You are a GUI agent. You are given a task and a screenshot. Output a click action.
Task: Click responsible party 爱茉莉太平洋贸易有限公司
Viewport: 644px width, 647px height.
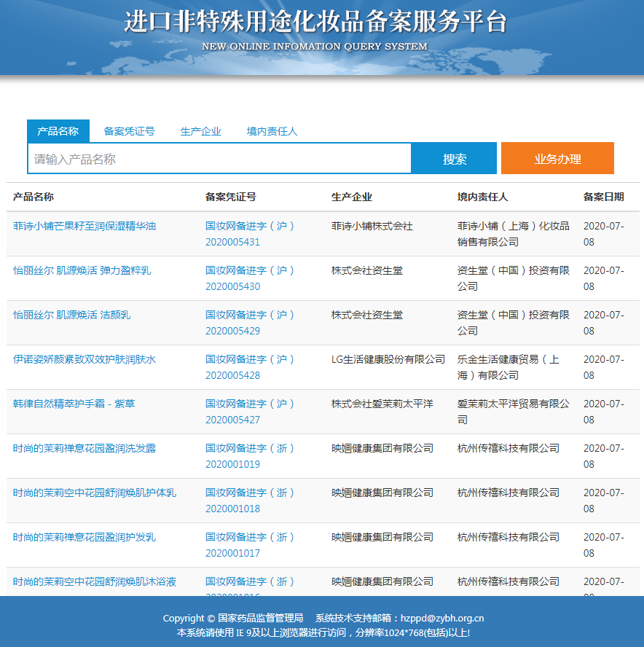click(x=513, y=412)
